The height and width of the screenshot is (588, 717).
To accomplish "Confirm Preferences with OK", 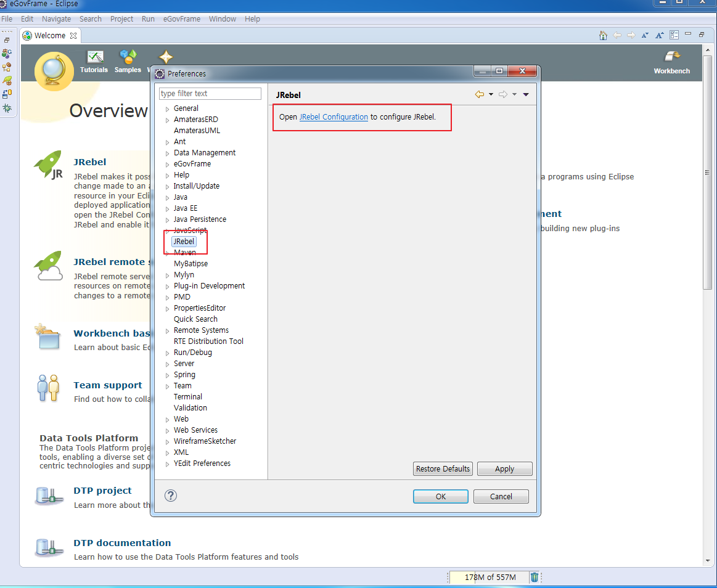I will coord(440,497).
